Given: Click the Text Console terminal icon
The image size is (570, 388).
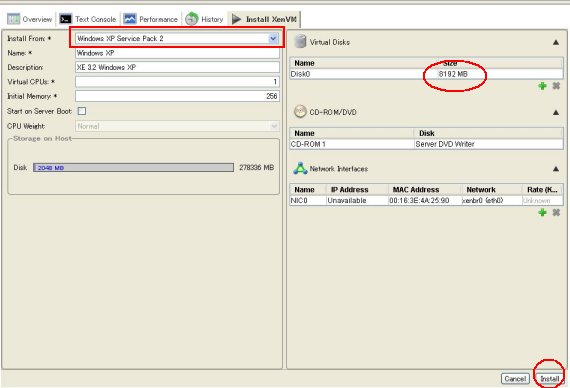Looking at the screenshot, I should tap(65, 19).
